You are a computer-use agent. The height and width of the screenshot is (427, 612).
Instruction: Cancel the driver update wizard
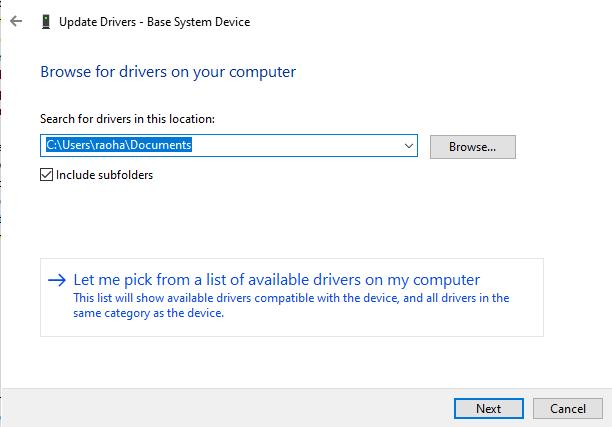(568, 408)
